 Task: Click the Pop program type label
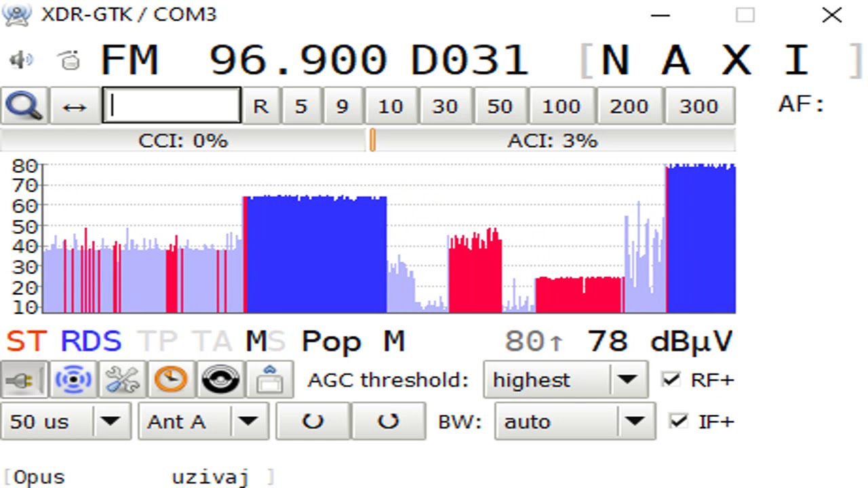click(331, 342)
